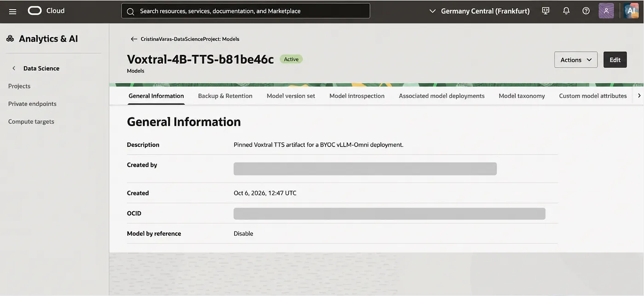This screenshot has height=296, width=644.
Task: Go back to CristinaVaras-DataScienceProject: Models
Action: coord(190,39)
